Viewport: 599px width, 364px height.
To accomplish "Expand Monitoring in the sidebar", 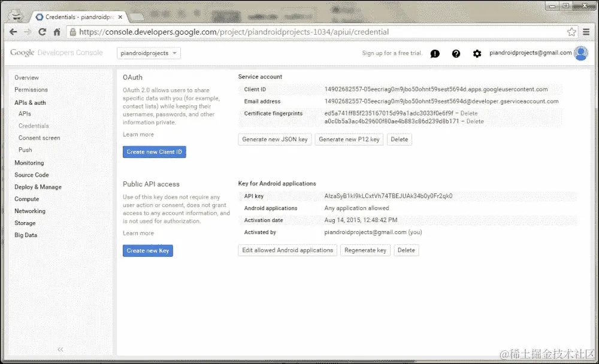I will click(x=29, y=163).
